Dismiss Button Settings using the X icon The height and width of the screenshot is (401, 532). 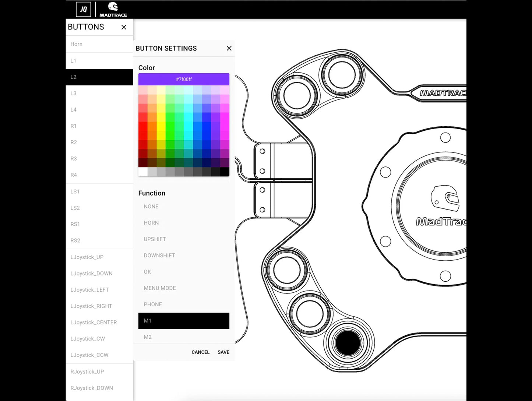tap(229, 48)
